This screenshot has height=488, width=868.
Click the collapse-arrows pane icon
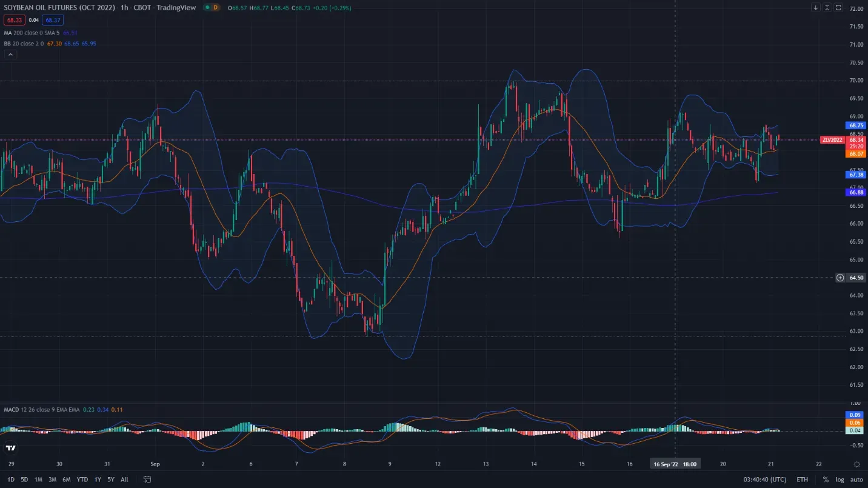click(827, 8)
